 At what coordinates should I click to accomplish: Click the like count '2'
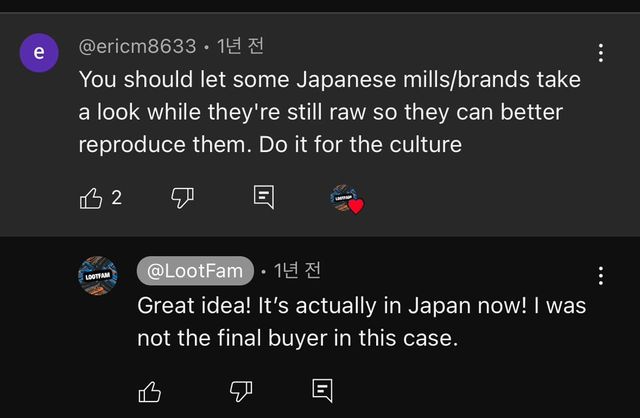point(116,198)
